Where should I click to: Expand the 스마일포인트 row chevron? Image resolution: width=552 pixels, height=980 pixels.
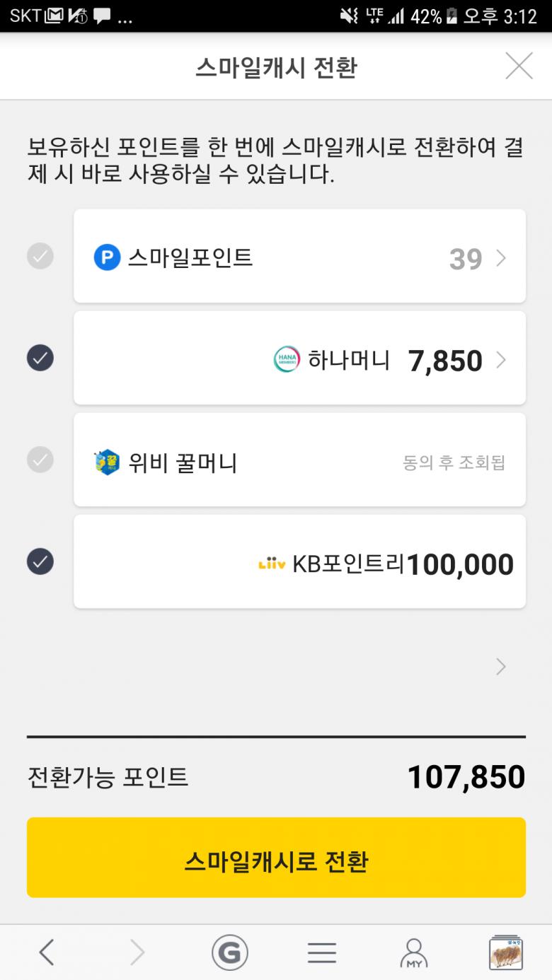pos(501,258)
